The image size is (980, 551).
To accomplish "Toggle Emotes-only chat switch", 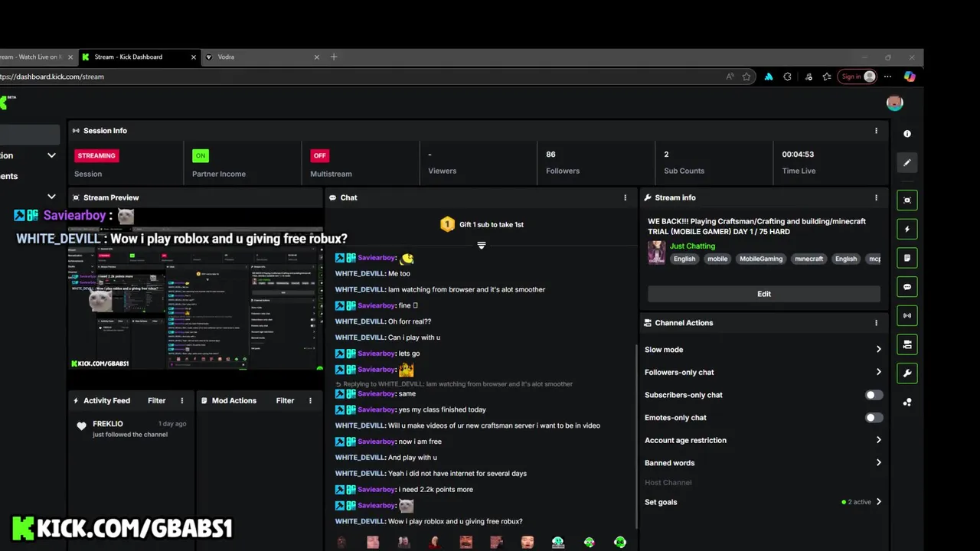I will [x=874, y=418].
